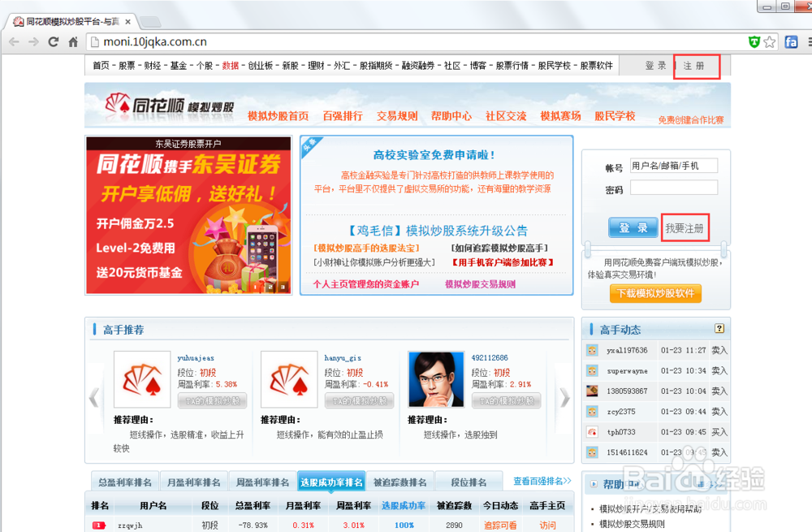Show next recommended experts with right arrow
Image resolution: width=812 pixels, height=532 pixels.
click(x=564, y=398)
